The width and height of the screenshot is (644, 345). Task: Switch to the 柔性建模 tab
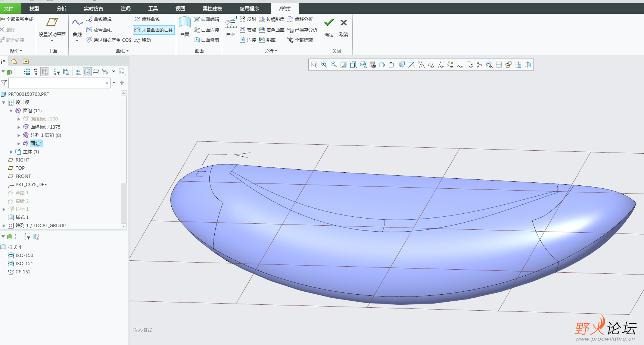pos(212,9)
